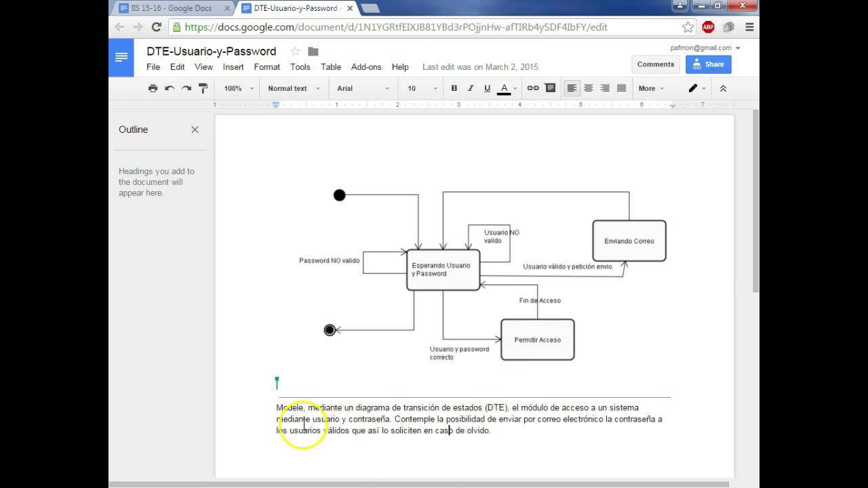Select the Paint format roller icon
Image resolution: width=868 pixels, height=488 pixels.
pos(203,88)
